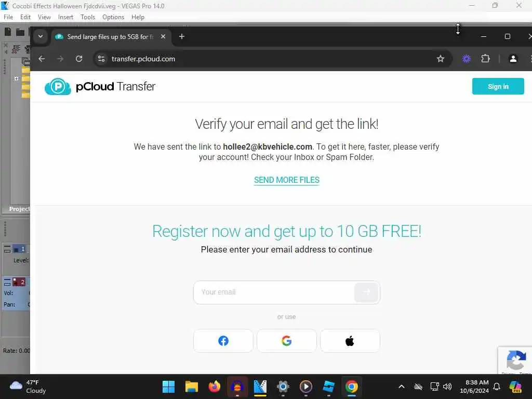Click the browser back arrow
Screen dimensions: 532x399
coord(42,59)
